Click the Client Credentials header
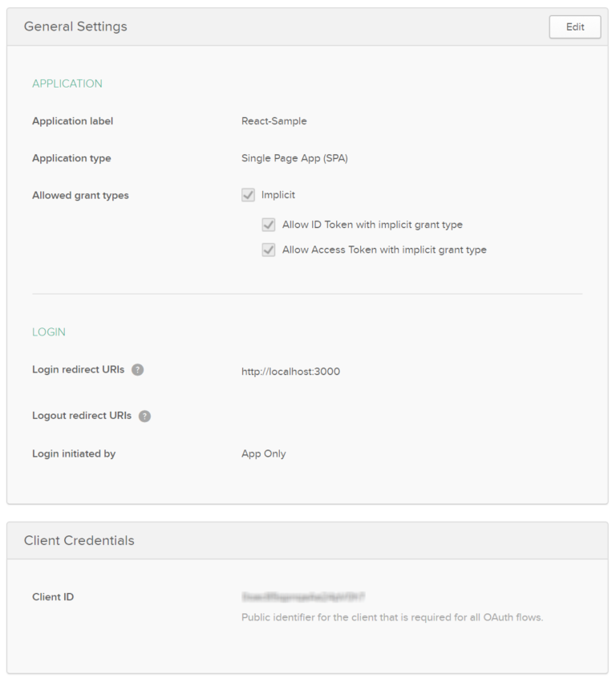616x683 pixels. click(77, 540)
